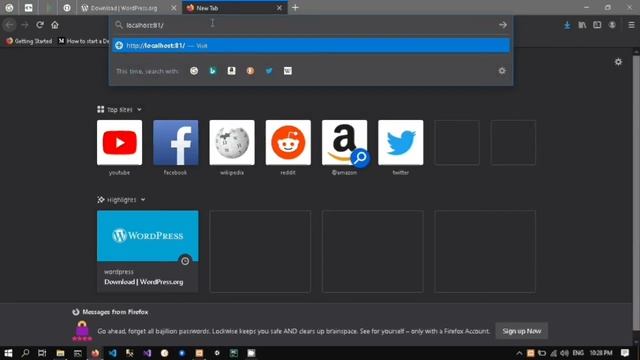Switch to second pinned tab
640x360 pixels.
pos(28,8)
